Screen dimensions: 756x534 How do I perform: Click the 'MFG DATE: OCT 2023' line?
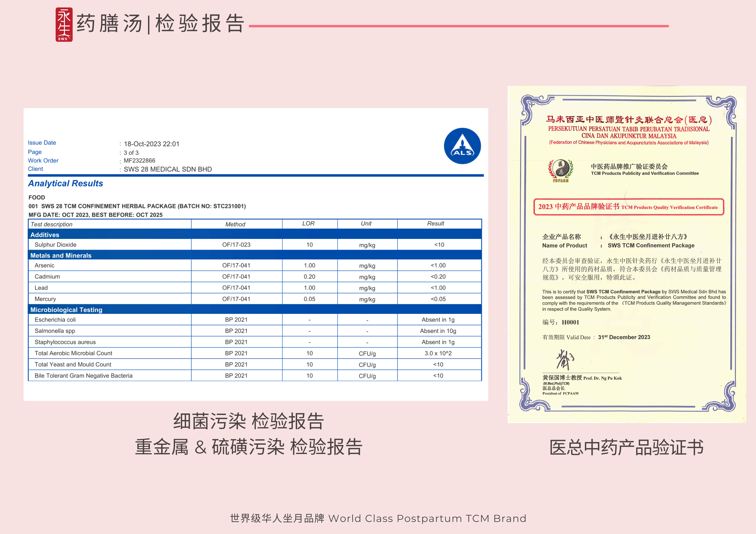click(x=95, y=215)
